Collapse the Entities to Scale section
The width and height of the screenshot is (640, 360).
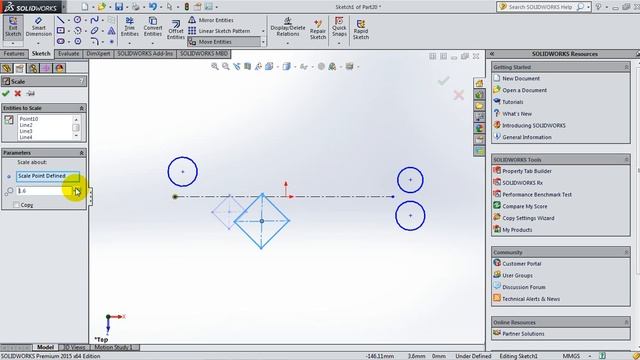click(81, 108)
